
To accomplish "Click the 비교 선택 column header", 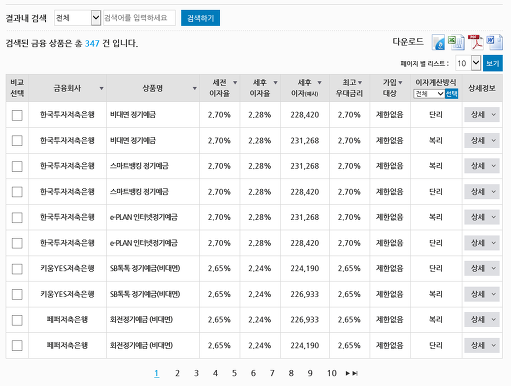I will pos(17,88).
